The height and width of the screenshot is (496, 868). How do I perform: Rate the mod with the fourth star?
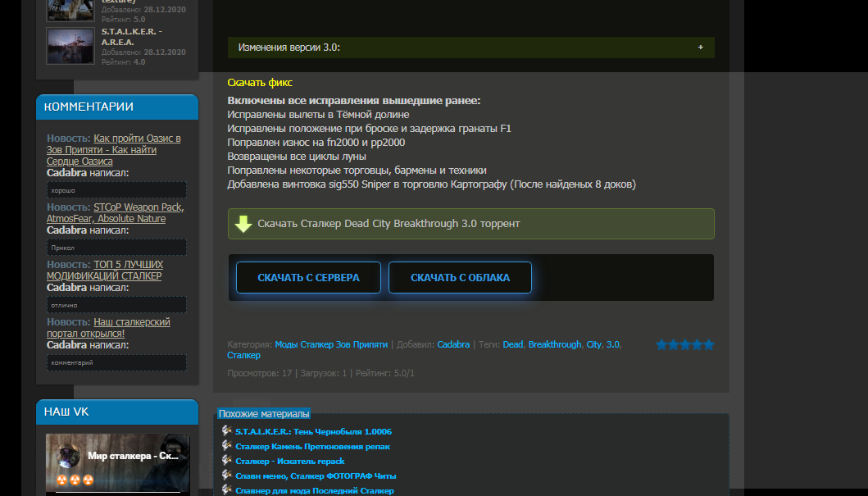tap(697, 345)
